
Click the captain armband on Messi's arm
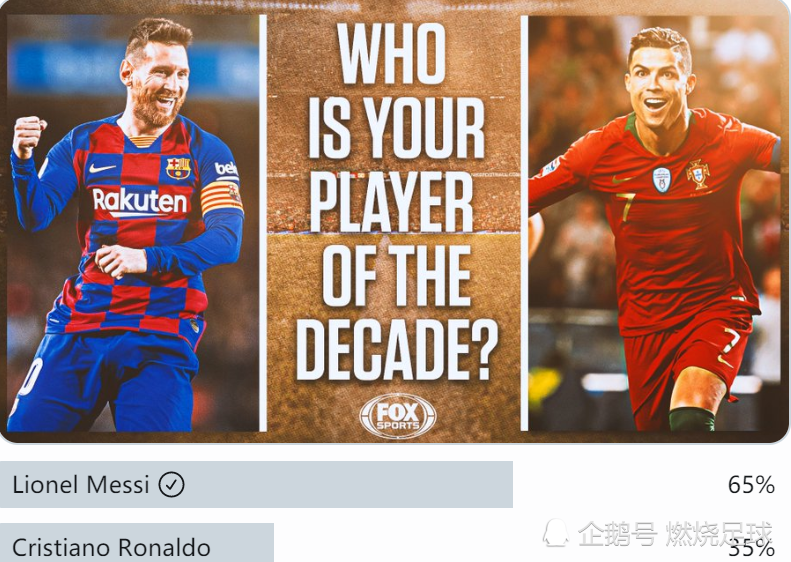(221, 198)
